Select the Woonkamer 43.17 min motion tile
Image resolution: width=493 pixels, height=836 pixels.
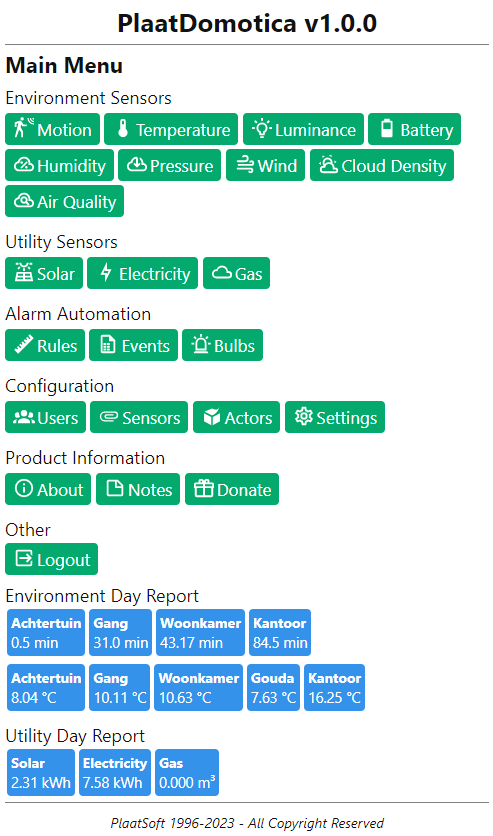tap(200, 632)
